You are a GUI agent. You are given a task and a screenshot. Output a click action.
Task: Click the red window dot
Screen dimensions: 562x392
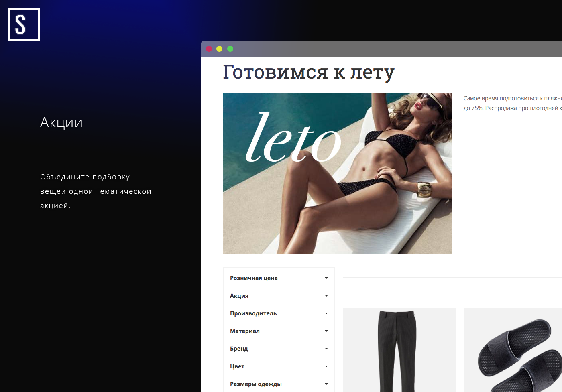(x=209, y=49)
